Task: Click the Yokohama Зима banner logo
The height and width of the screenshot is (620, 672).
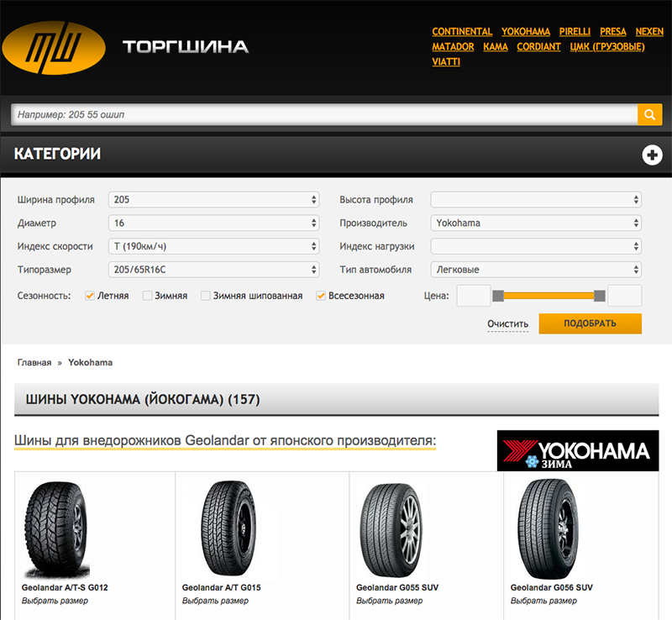Action: (x=578, y=450)
